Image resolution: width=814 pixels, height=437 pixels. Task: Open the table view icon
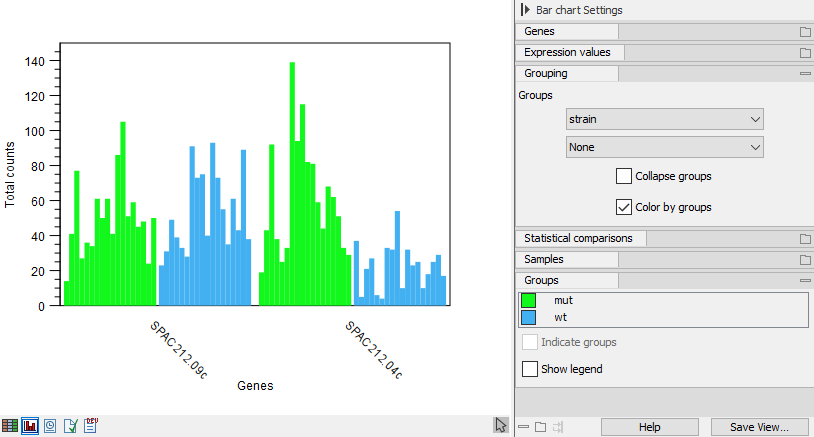click(x=10, y=426)
